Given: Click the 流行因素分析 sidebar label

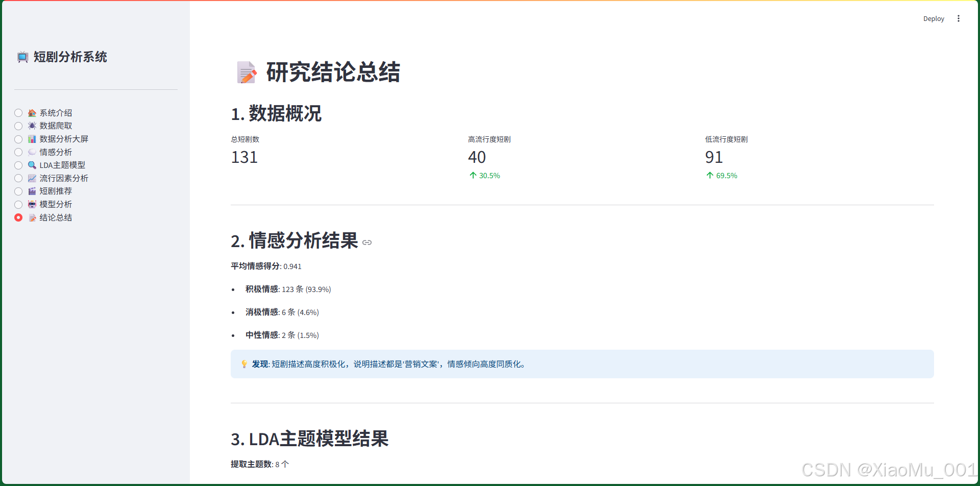Looking at the screenshot, I should click(64, 178).
